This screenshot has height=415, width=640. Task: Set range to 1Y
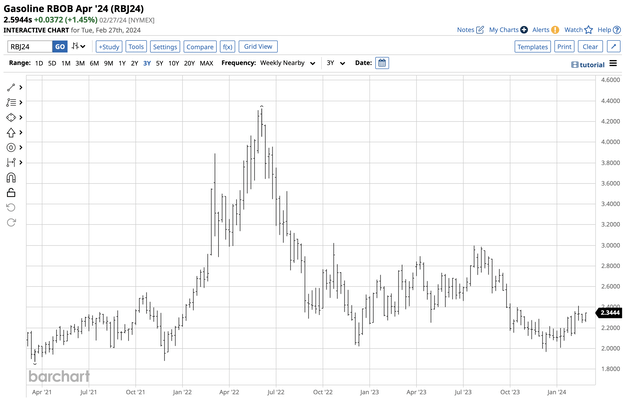click(122, 63)
